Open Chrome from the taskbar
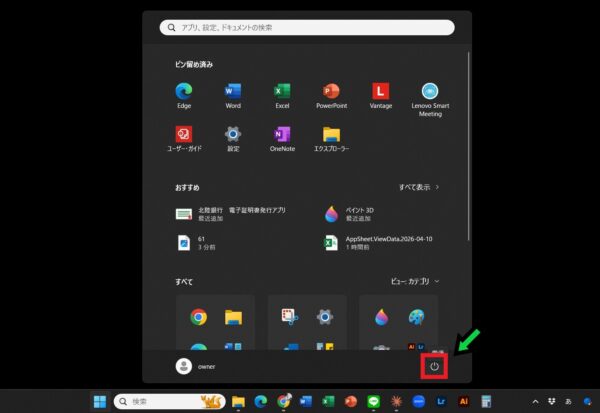 point(284,401)
